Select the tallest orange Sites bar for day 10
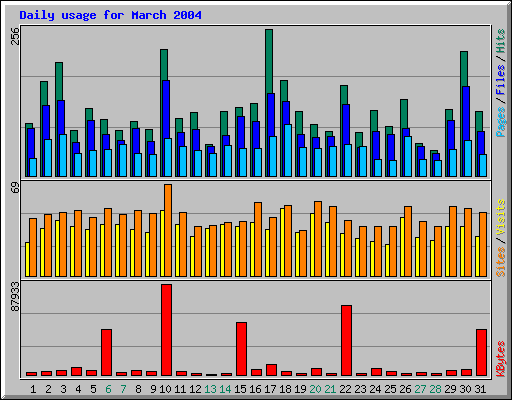The width and height of the screenshot is (512, 400). [168, 230]
